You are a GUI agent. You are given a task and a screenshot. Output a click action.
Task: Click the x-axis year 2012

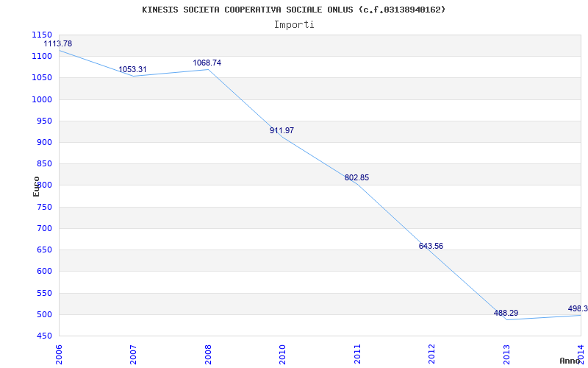click(x=432, y=354)
